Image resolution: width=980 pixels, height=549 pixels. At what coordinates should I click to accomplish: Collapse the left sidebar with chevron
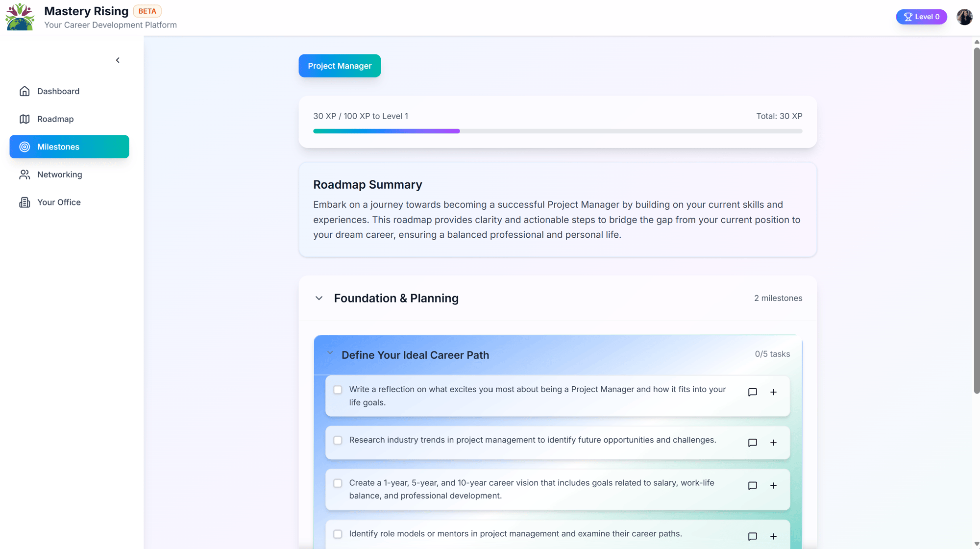118,60
